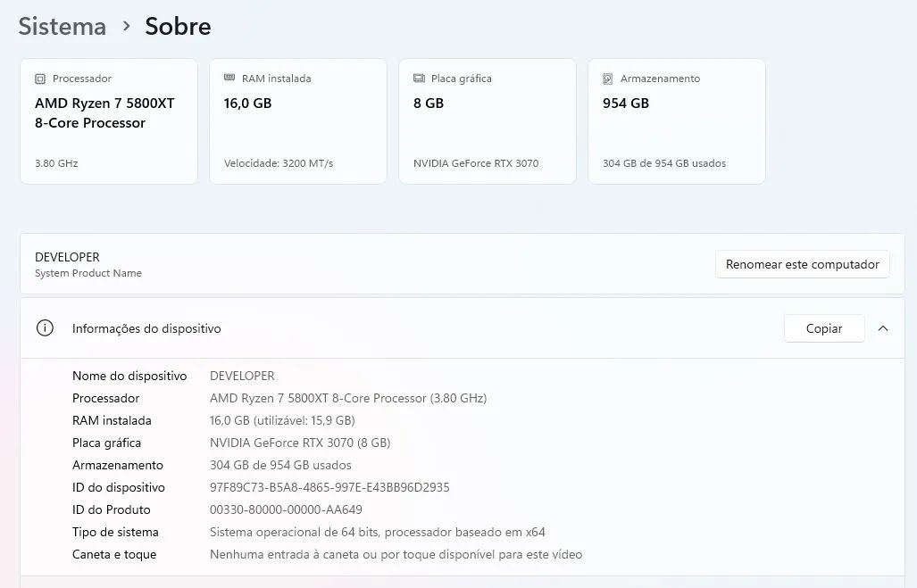Select the device name value DEVELOPER
This screenshot has width=917, height=588.
[242, 376]
